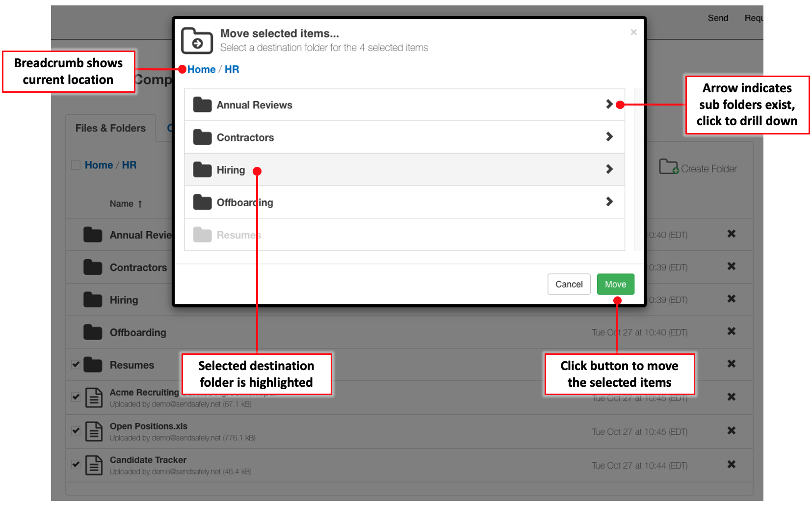This screenshot has height=506, width=812.
Task: Drill into Annual Reviews using the arrow
Action: (609, 105)
